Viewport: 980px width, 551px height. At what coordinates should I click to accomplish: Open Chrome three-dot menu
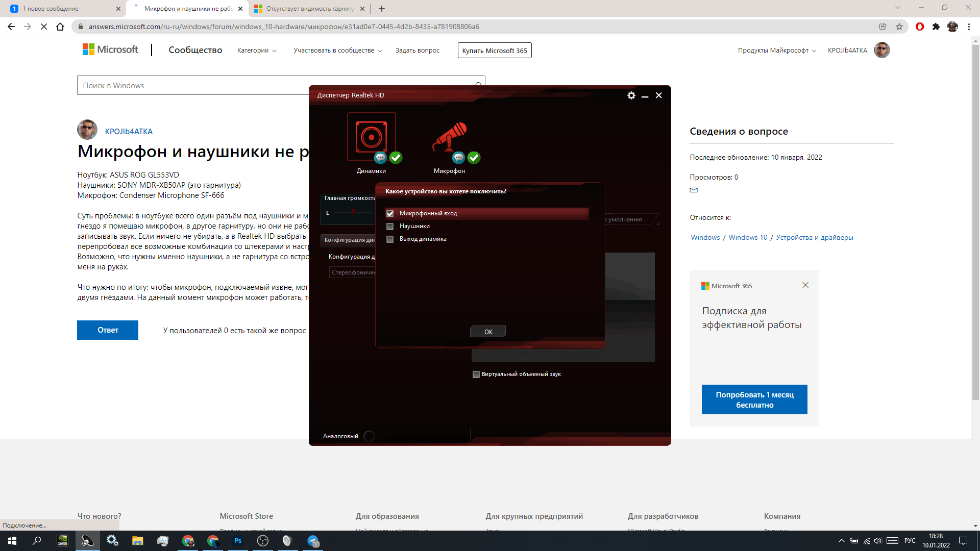[x=969, y=27]
